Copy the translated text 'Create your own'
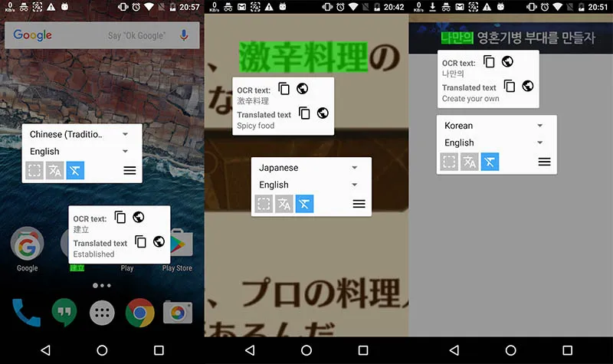This screenshot has width=613, height=364. coord(510,86)
